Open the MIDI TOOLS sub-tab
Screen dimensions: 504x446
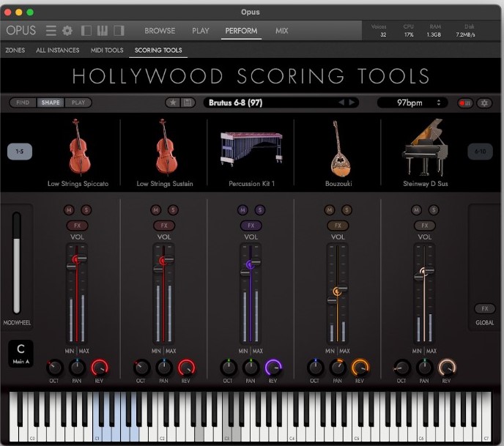[107, 50]
